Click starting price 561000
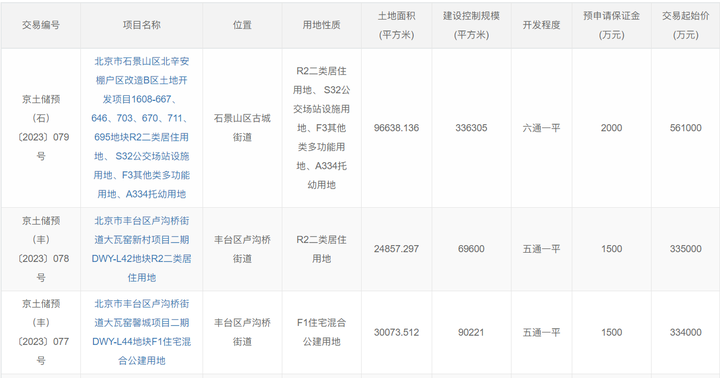The image size is (720, 378). [x=686, y=128]
